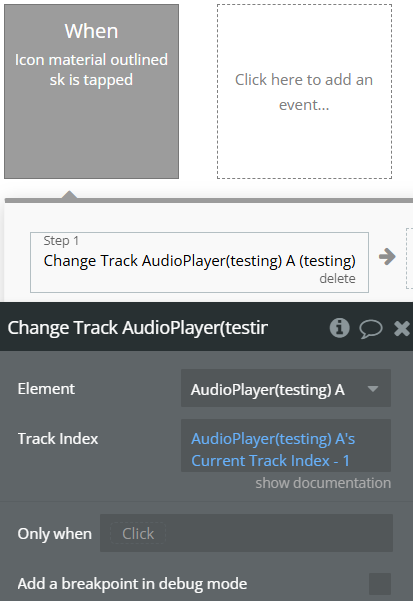Open the info documentation icon

(339, 328)
